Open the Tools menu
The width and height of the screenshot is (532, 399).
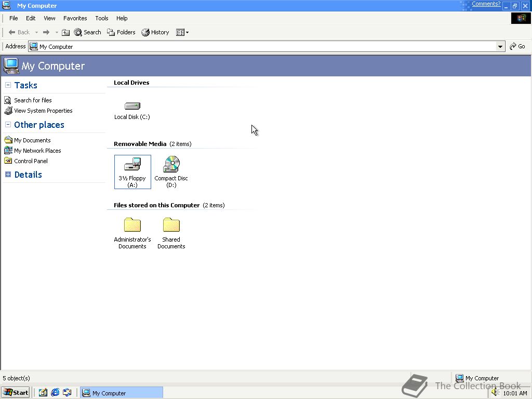click(x=102, y=18)
